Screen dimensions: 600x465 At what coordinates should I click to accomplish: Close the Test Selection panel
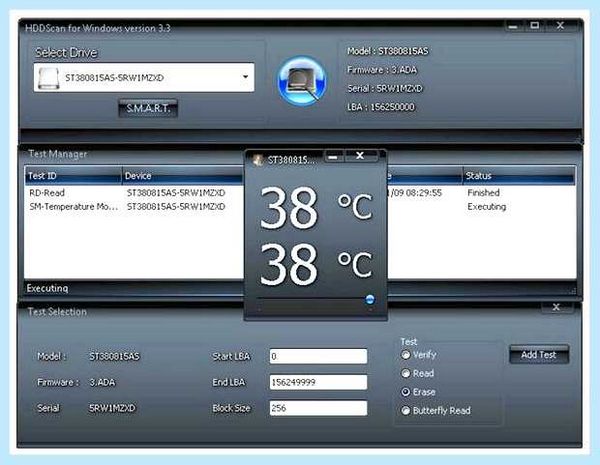pyautogui.click(x=556, y=307)
